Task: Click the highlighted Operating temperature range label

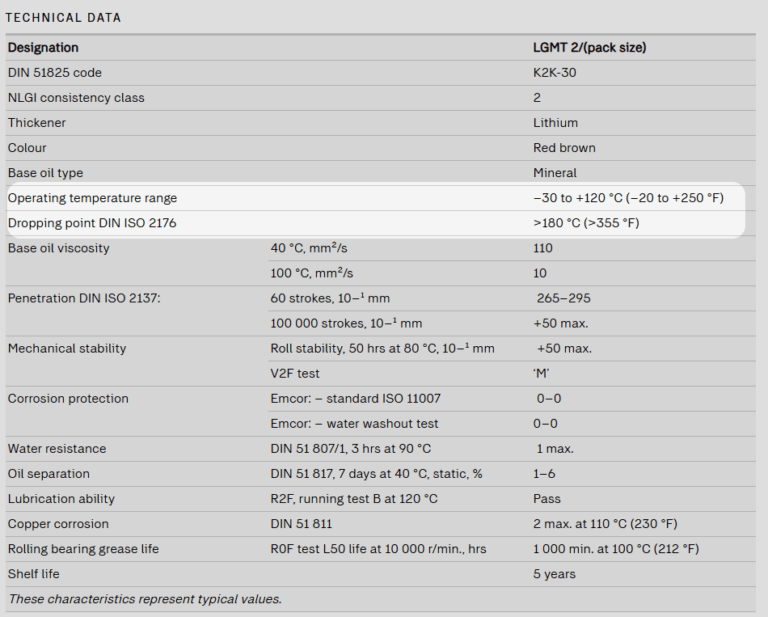Action: (x=92, y=198)
